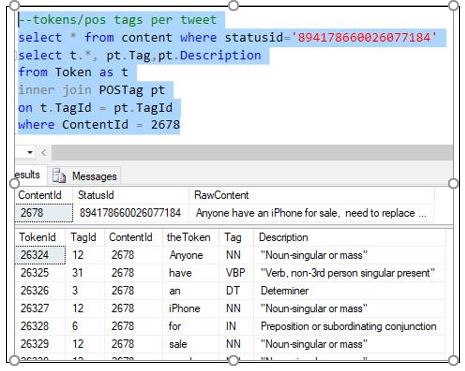Image resolution: width=465 pixels, height=371 pixels.
Task: Select the top center resize handle
Action: (233, 5)
